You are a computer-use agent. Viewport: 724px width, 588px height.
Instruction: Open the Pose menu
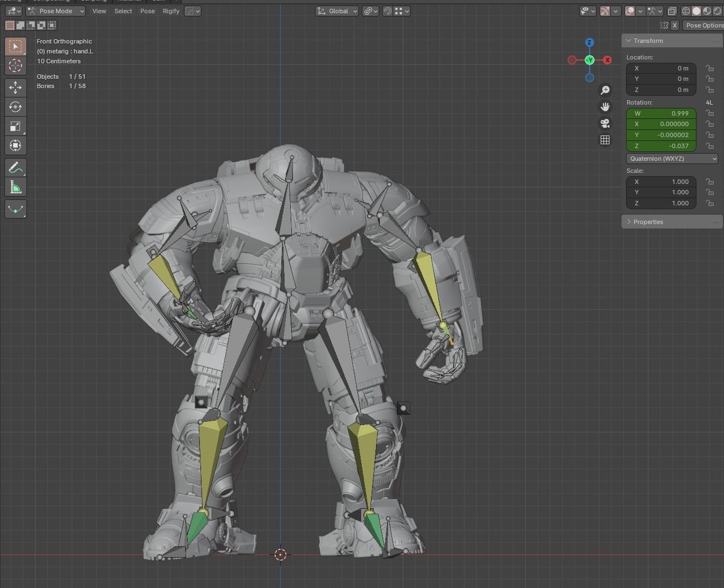click(148, 11)
